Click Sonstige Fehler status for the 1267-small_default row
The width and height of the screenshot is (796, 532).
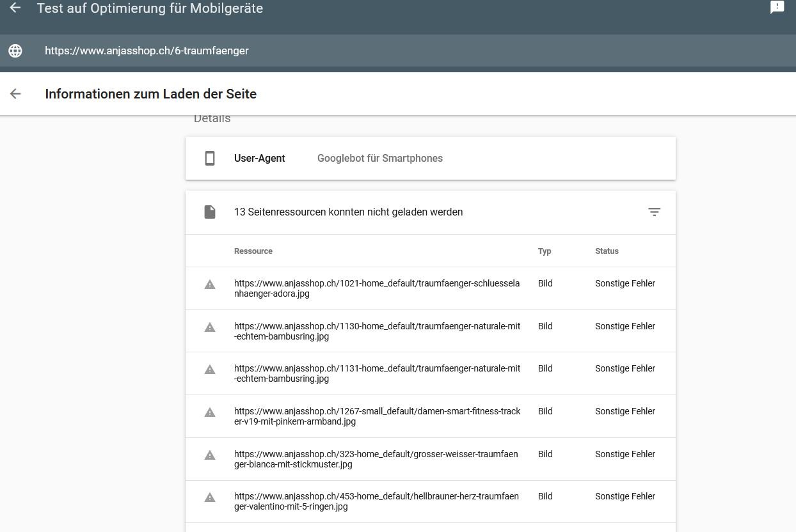click(x=625, y=411)
